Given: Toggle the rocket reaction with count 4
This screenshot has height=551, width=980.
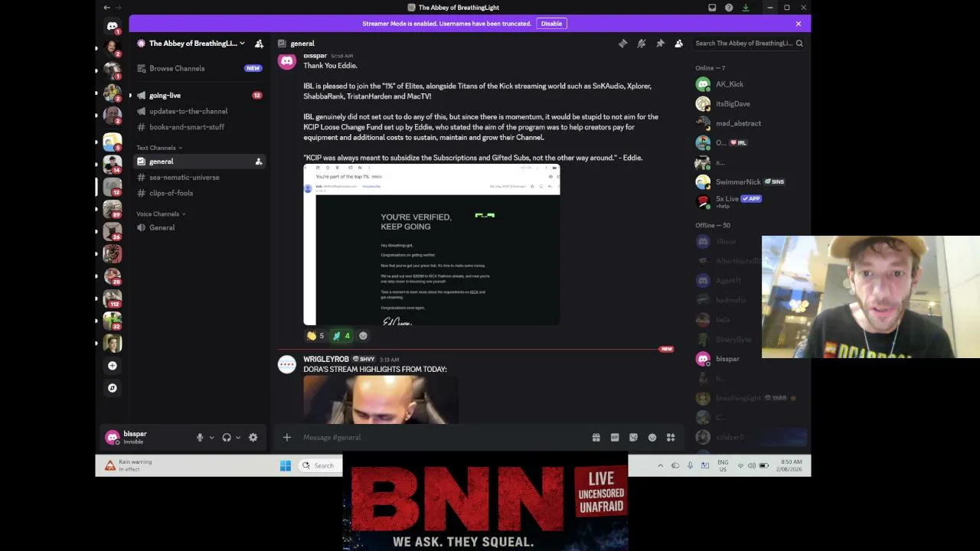Looking at the screenshot, I should click(x=341, y=336).
